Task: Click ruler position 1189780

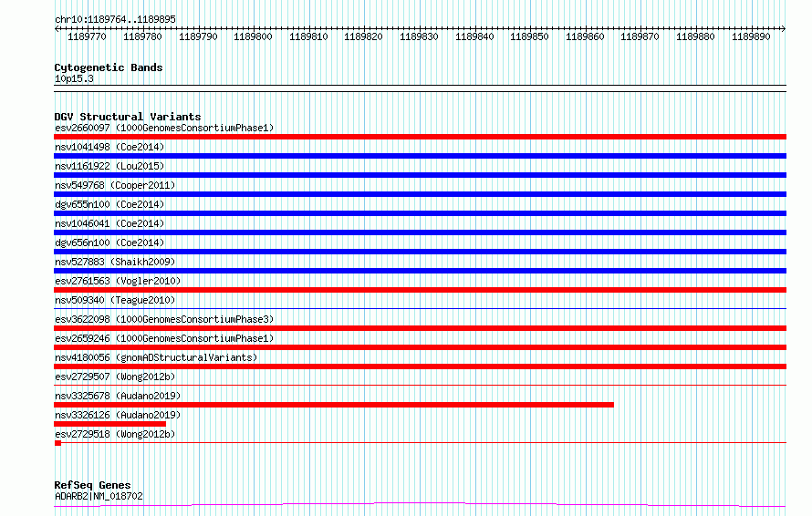Action: (x=142, y=36)
